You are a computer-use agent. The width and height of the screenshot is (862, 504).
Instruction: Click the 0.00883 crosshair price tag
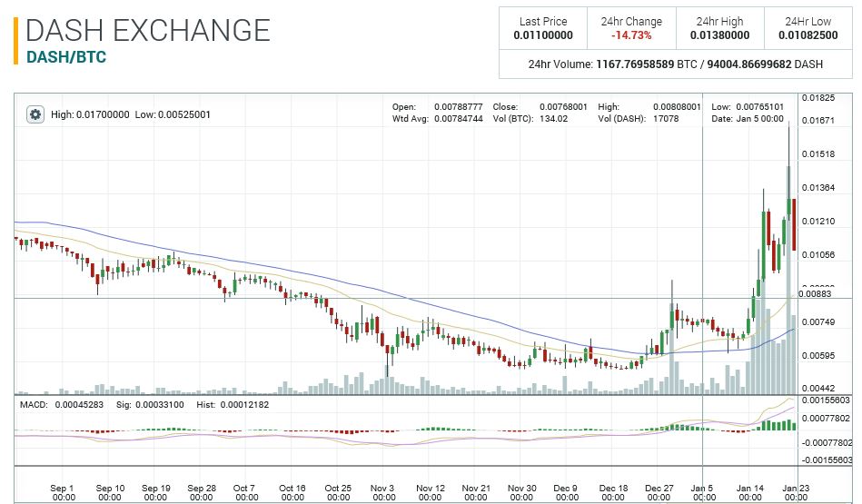[x=815, y=293]
